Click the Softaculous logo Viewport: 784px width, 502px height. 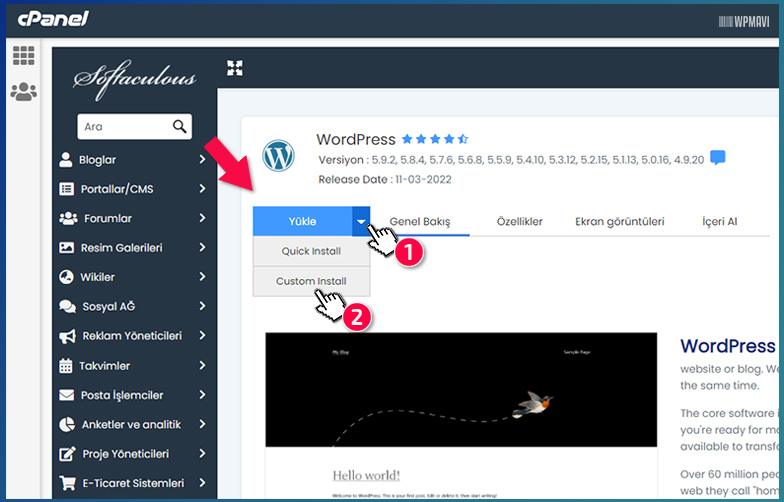pyautogui.click(x=134, y=80)
